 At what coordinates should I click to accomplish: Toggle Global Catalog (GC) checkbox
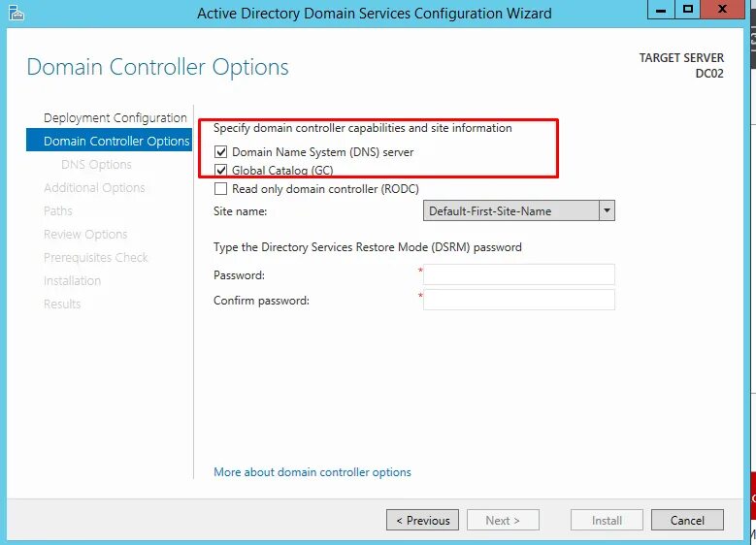pyautogui.click(x=220, y=170)
